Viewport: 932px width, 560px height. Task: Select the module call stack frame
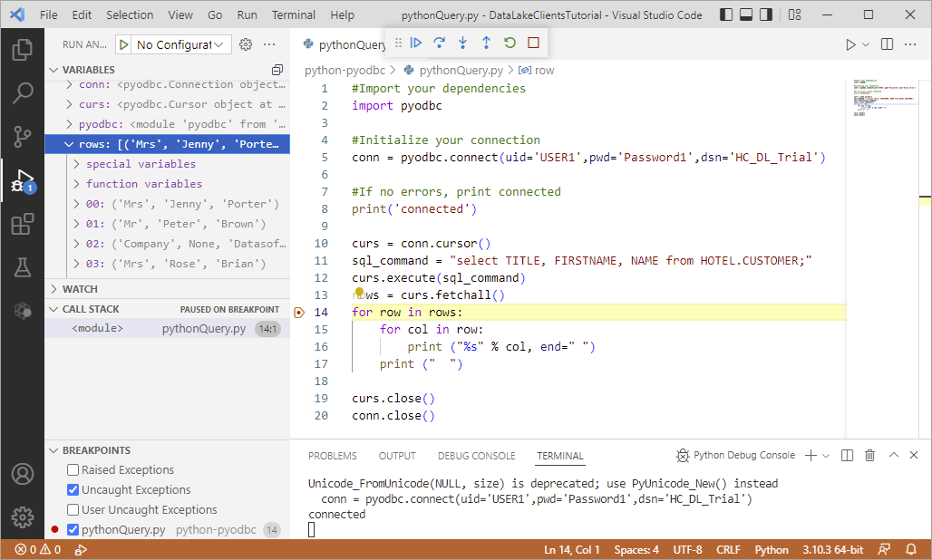(x=167, y=328)
